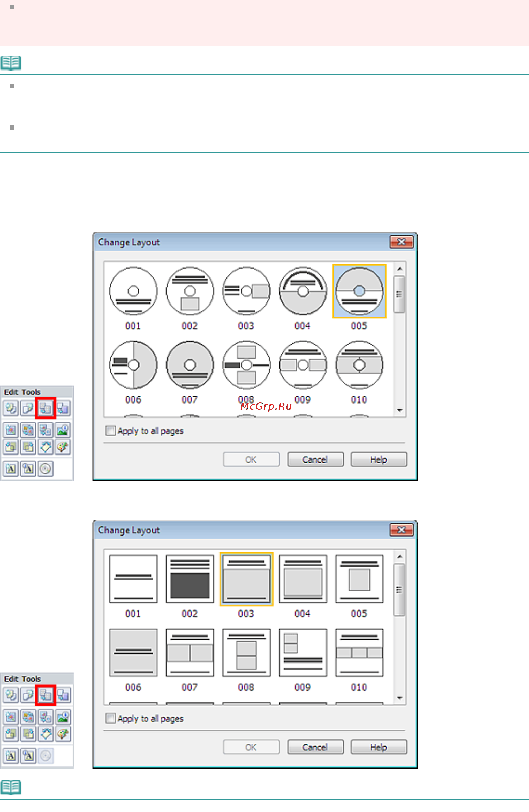Open Change Layout tool beside disc layout dialog
The height and width of the screenshot is (812, 529).
[45, 408]
